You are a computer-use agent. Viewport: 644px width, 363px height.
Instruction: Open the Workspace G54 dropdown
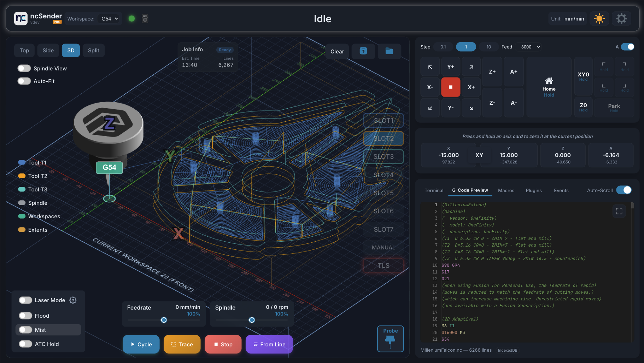(110, 19)
